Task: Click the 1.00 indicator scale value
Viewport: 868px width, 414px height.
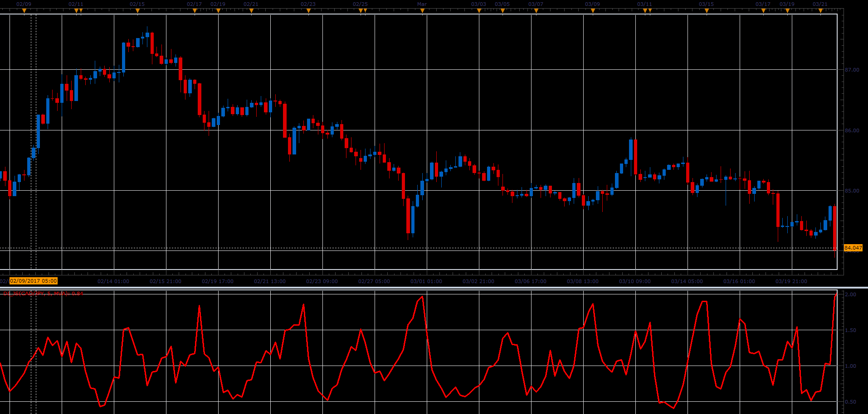Action: pyautogui.click(x=851, y=366)
